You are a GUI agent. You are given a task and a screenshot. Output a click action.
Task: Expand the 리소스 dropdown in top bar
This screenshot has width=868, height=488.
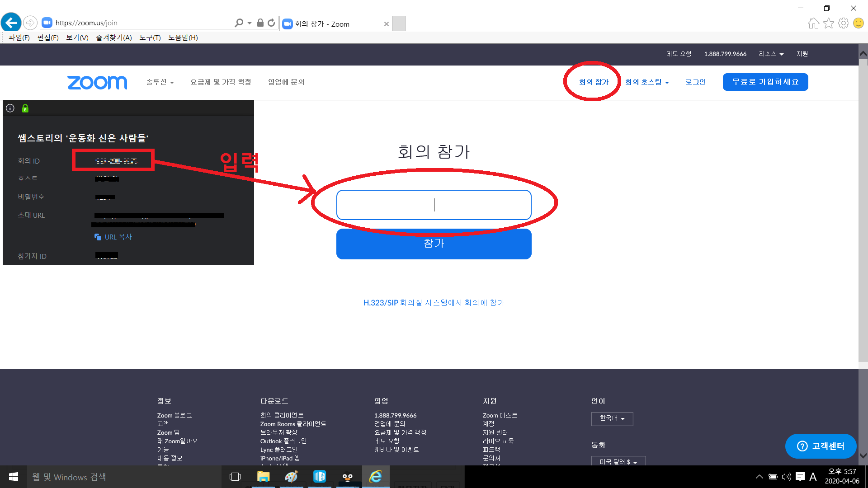point(771,54)
